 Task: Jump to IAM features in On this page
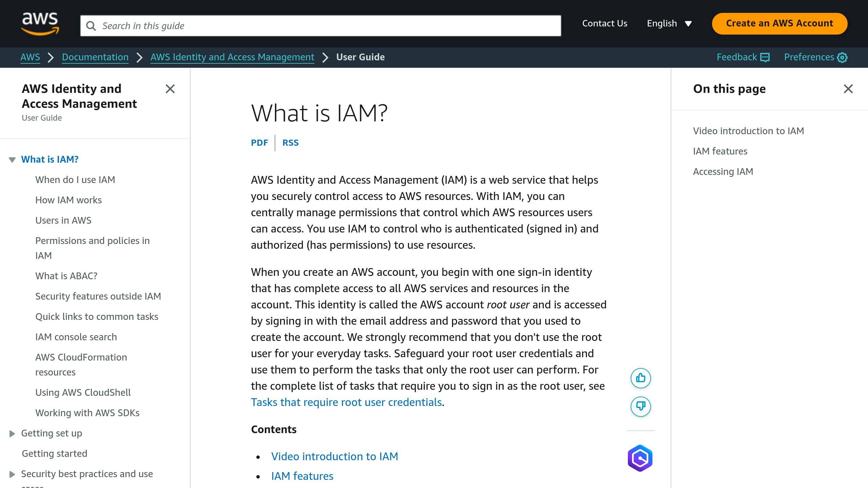720,151
